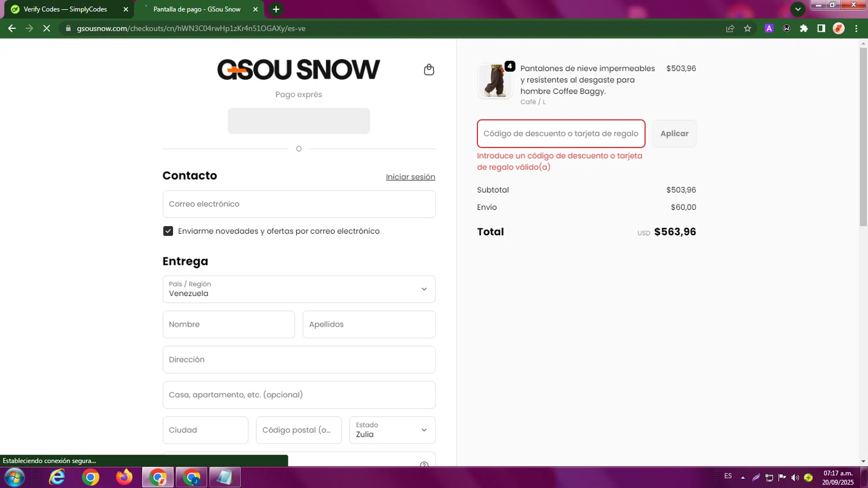This screenshot has height=488, width=868.
Task: Expand the Estado Zulia dropdown
Action: (x=392, y=430)
